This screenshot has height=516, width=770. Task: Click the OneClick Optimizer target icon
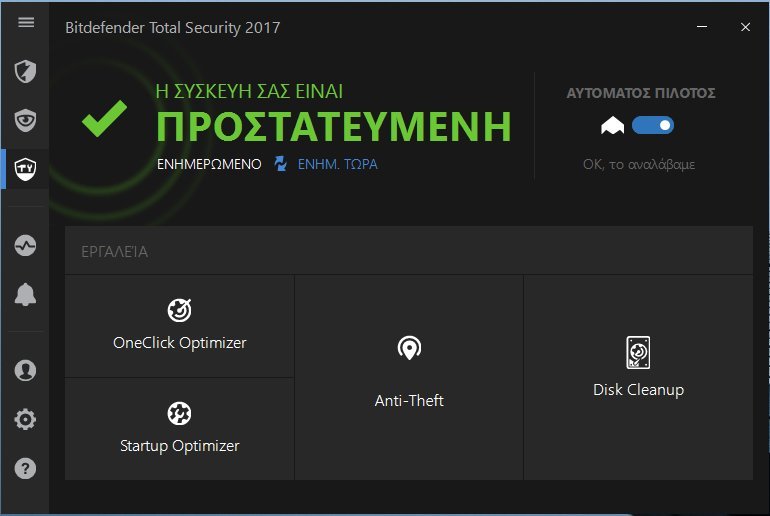179,310
